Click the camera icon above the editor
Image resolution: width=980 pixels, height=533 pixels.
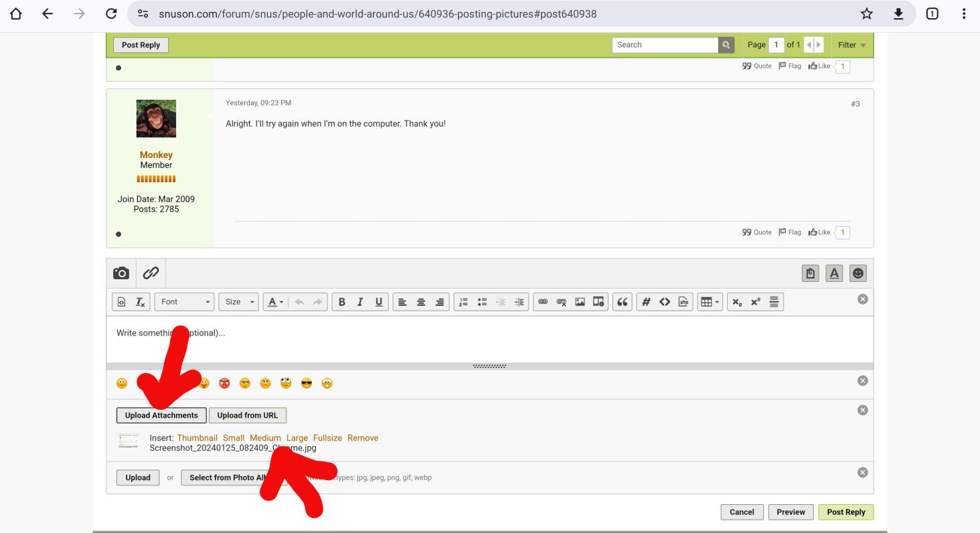[121, 273]
